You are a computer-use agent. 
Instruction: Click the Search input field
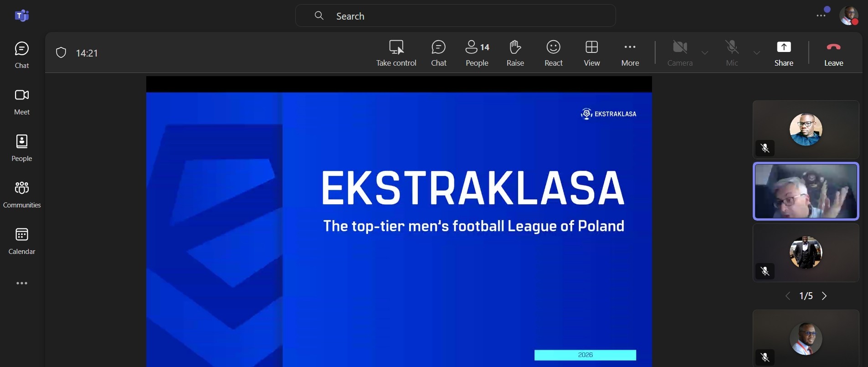[x=456, y=16]
